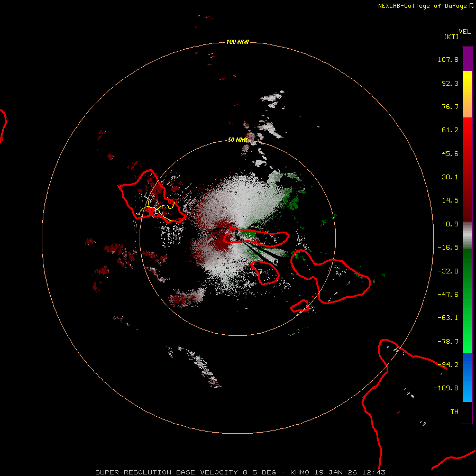Click the -16.5 legend value
476x476 pixels.
(448, 248)
